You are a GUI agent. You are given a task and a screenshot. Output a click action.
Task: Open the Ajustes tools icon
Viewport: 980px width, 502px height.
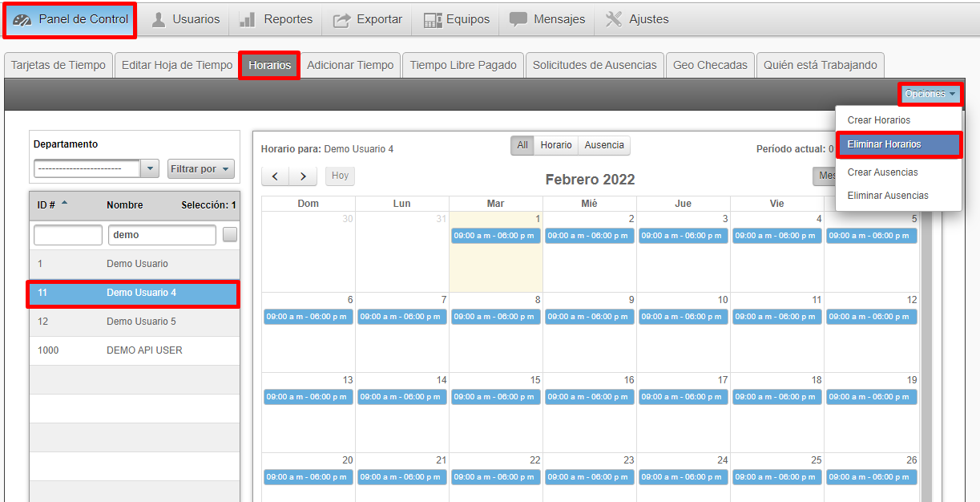tap(614, 20)
